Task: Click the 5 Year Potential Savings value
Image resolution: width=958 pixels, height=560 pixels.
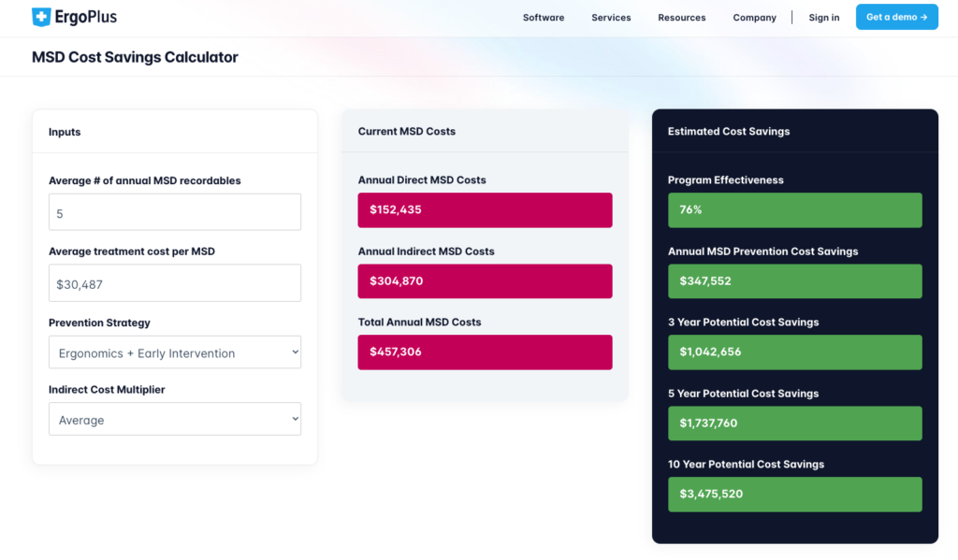Action: (794, 424)
